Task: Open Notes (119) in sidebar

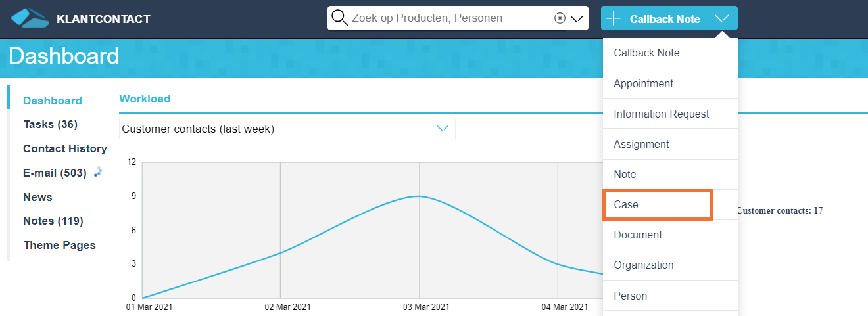Action: [53, 221]
